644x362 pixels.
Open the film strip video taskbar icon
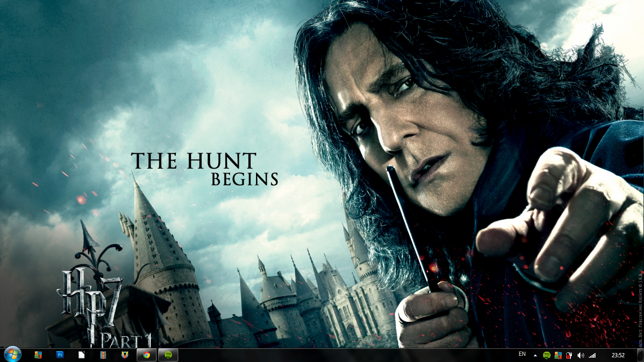click(x=103, y=355)
